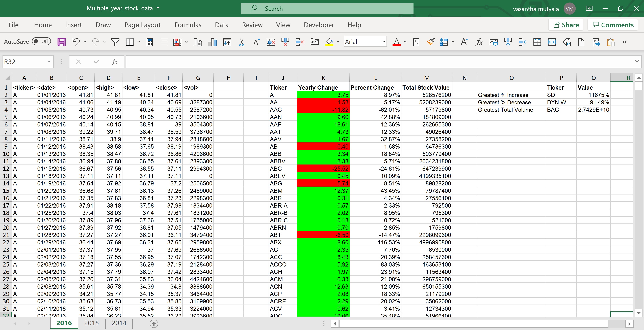The width and height of the screenshot is (644, 330).
Task: Click the Share button
Action: (566, 25)
